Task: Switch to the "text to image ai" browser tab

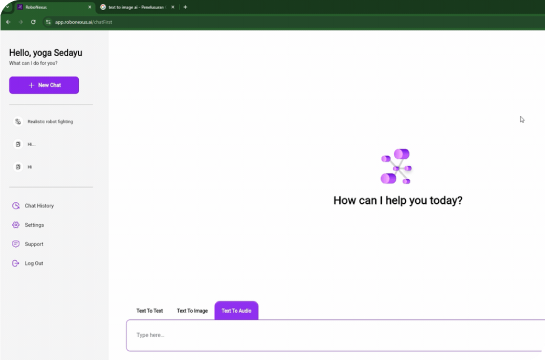Action: tap(137, 7)
